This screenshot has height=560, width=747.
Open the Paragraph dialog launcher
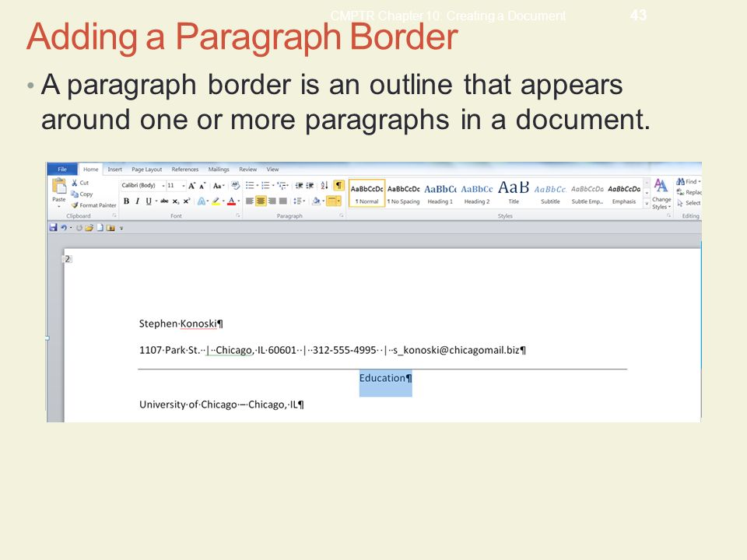click(341, 215)
